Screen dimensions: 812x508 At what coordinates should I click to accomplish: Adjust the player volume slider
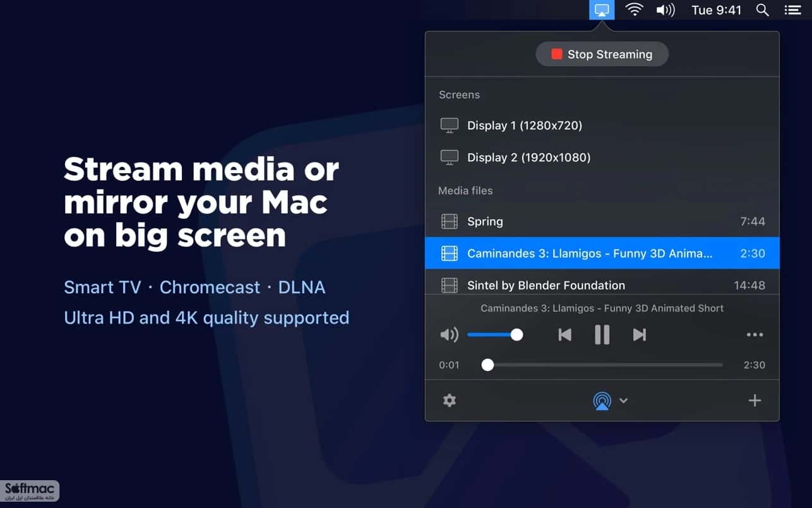[x=495, y=335]
